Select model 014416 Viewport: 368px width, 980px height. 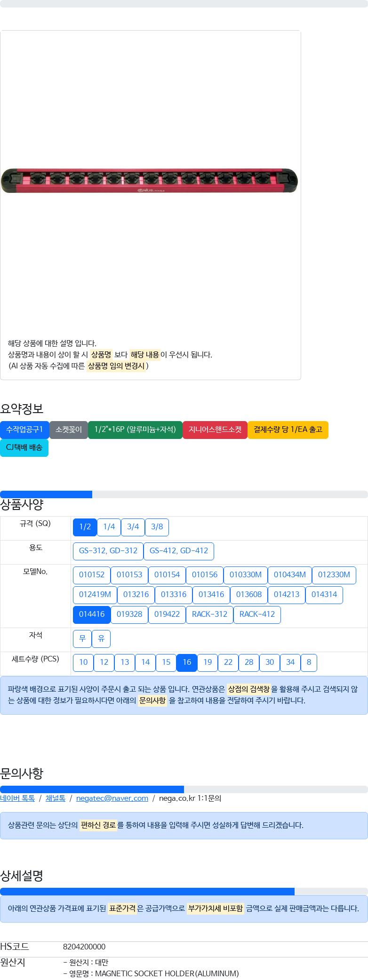(x=92, y=614)
